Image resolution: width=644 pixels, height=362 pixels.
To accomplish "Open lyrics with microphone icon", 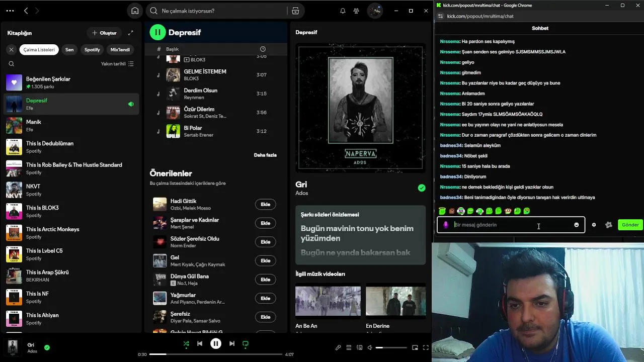I will (338, 347).
